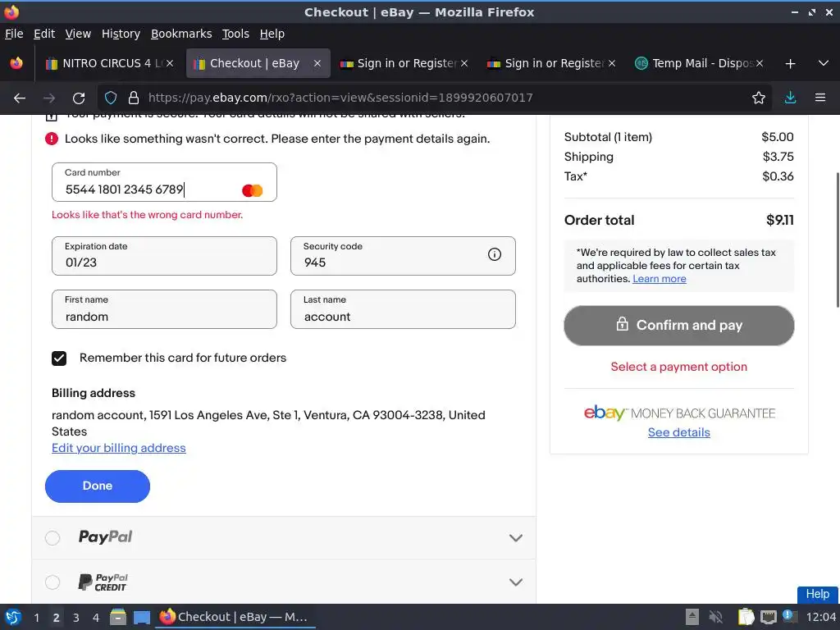Click the Order total $9.11 amount

point(779,220)
